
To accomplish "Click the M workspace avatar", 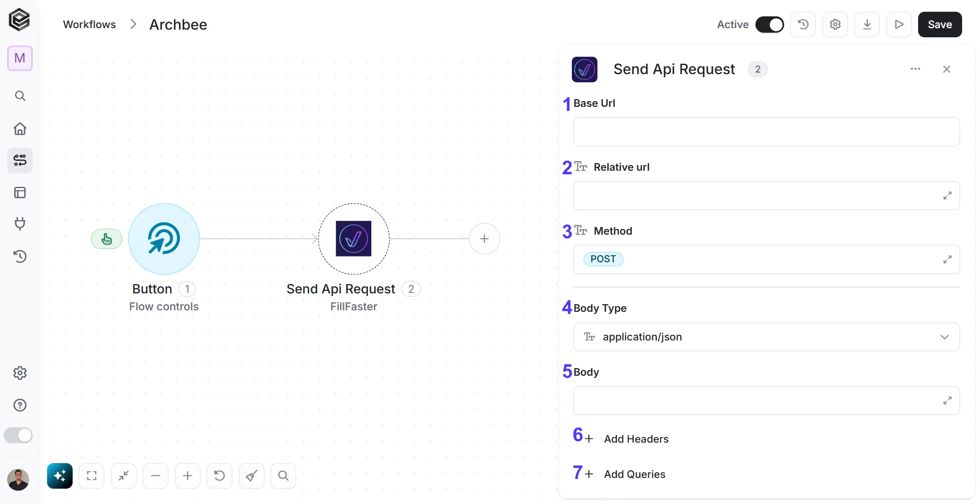I will pos(20,58).
